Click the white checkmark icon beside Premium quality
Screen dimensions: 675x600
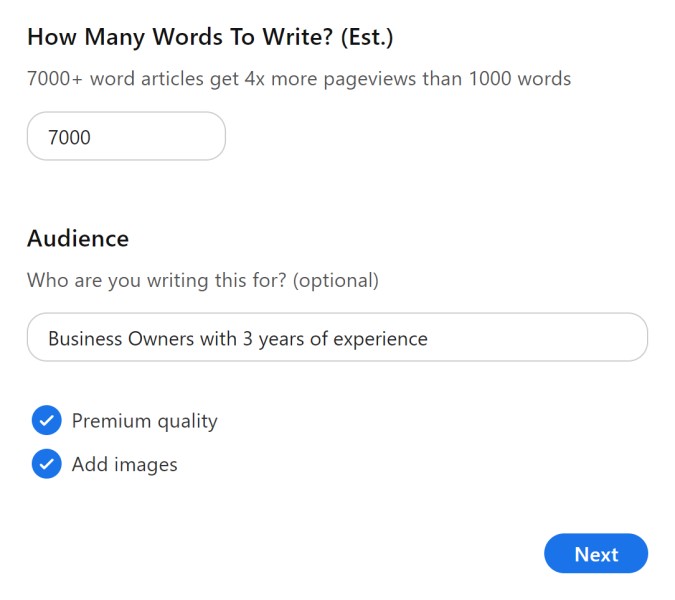46,420
